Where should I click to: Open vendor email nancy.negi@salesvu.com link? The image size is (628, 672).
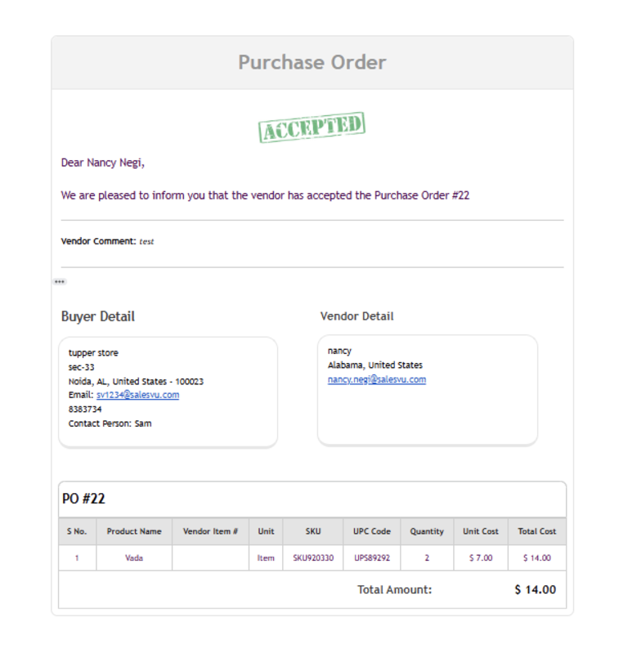point(376,379)
